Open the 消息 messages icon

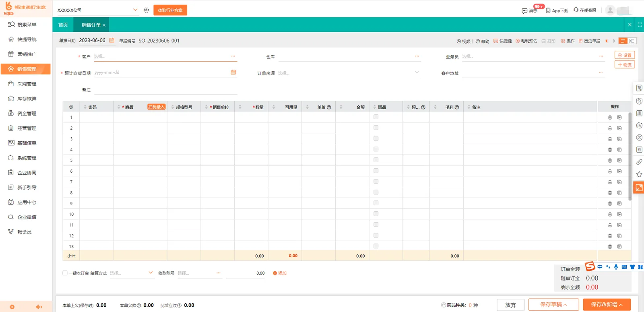pyautogui.click(x=524, y=10)
